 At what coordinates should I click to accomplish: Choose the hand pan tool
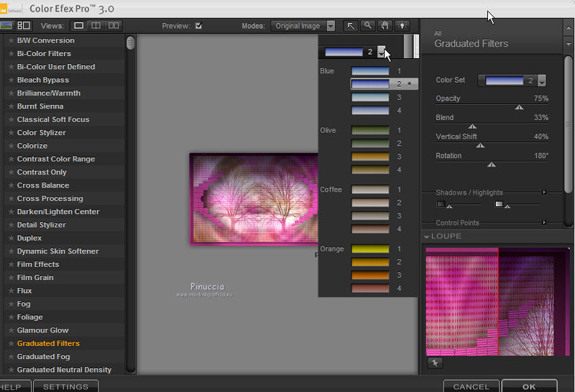click(385, 26)
